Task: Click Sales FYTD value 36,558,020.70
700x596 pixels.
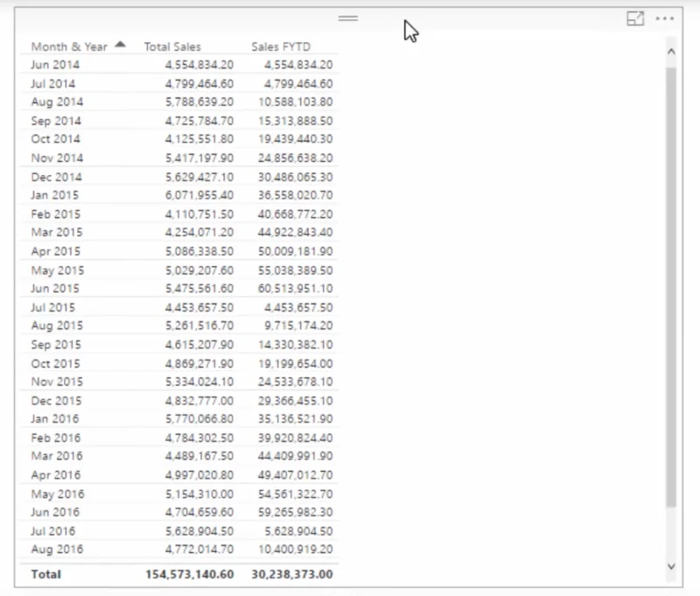Action: tap(295, 195)
